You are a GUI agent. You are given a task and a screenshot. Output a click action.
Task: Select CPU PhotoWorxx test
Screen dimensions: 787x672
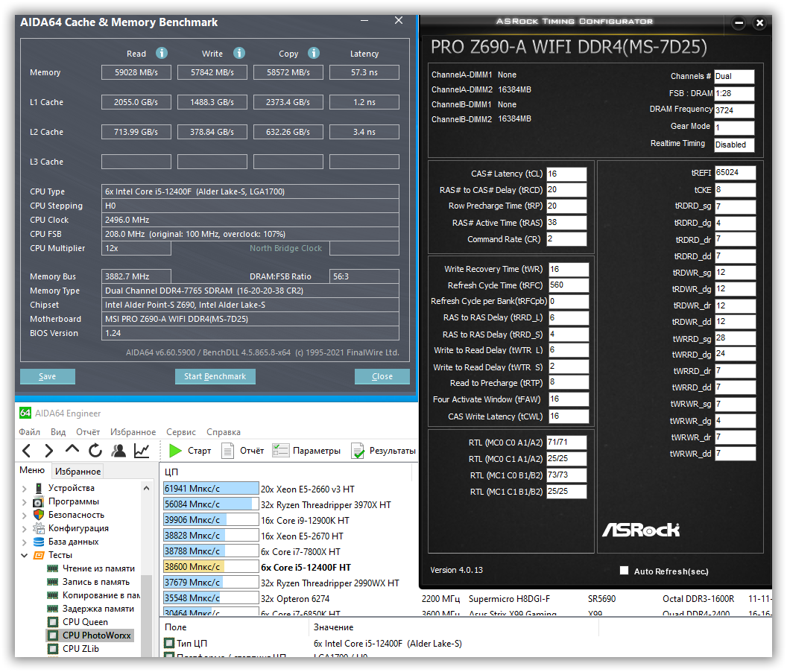[x=96, y=635]
